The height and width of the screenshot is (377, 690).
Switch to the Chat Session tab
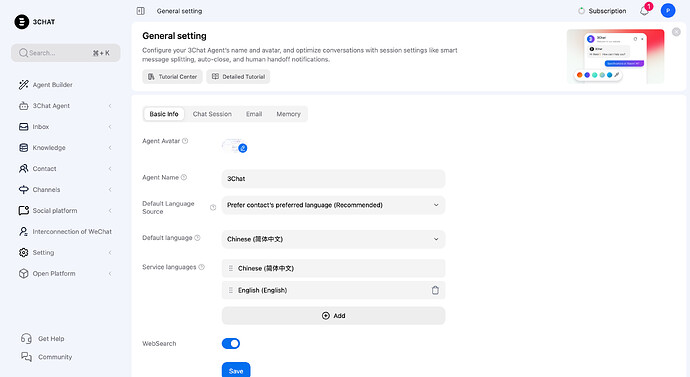(x=212, y=114)
